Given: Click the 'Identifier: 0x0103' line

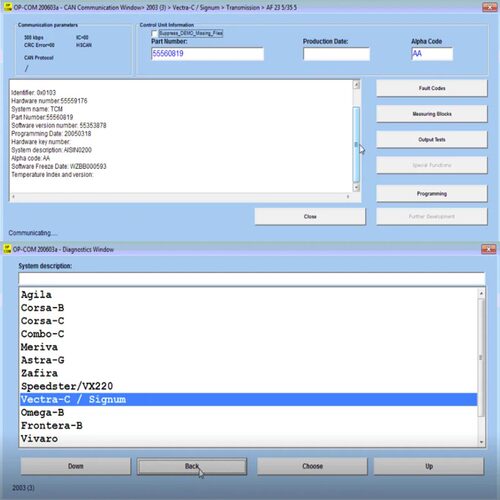Looking at the screenshot, I should [x=34, y=93].
